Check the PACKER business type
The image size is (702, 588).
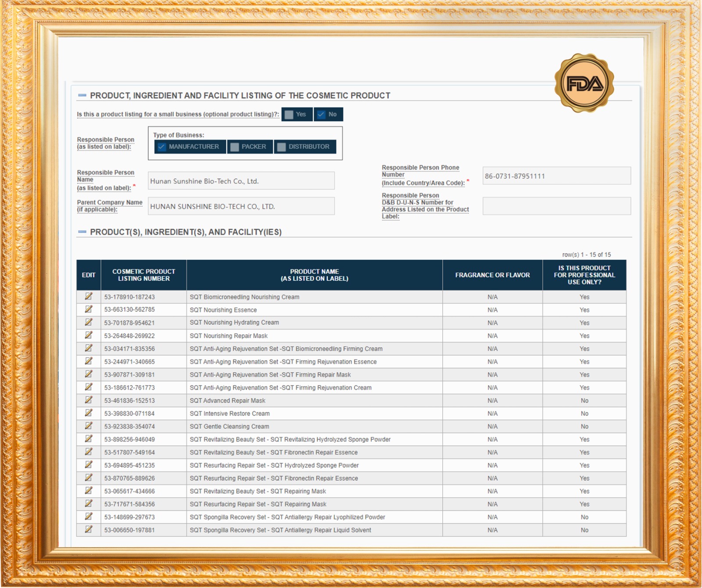point(250,147)
